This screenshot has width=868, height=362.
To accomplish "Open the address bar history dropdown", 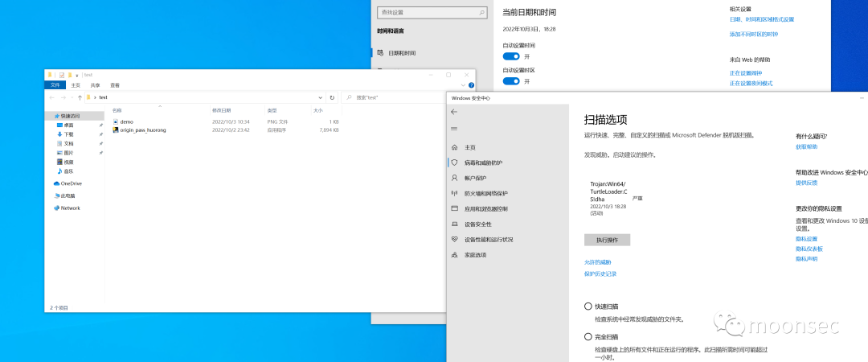I will [321, 97].
